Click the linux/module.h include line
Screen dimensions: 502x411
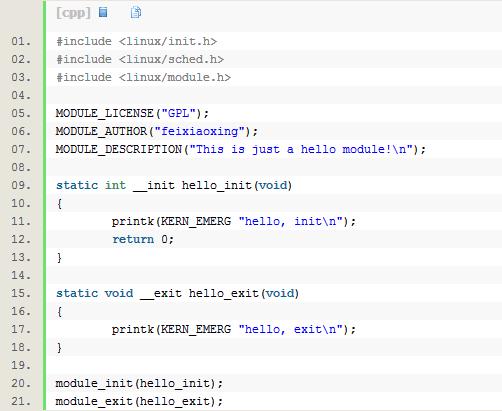tap(143, 77)
